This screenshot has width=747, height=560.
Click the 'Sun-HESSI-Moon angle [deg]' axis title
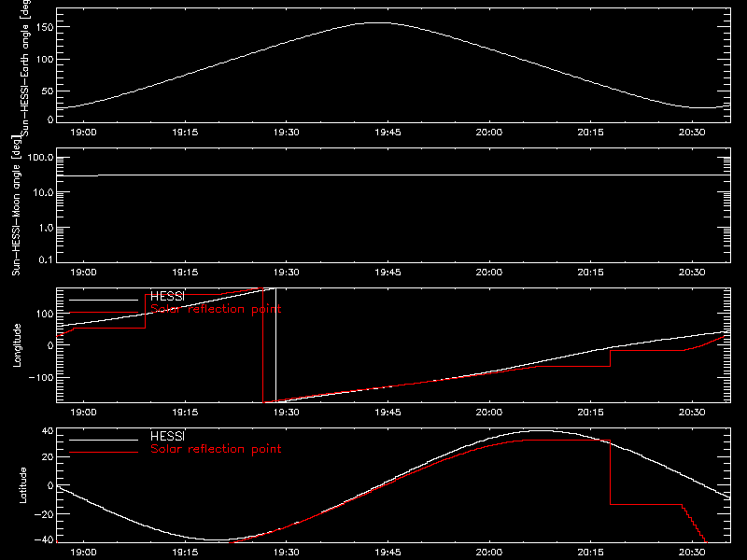pos(16,206)
